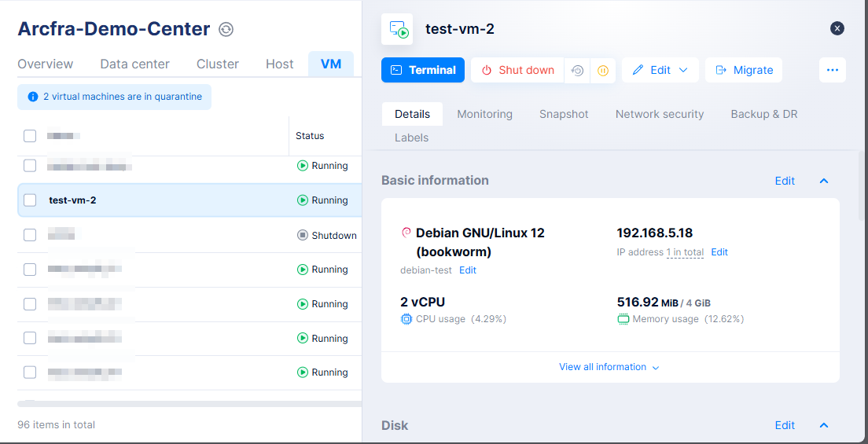Click the Migrate button
The width and height of the screenshot is (868, 444).
(x=744, y=70)
